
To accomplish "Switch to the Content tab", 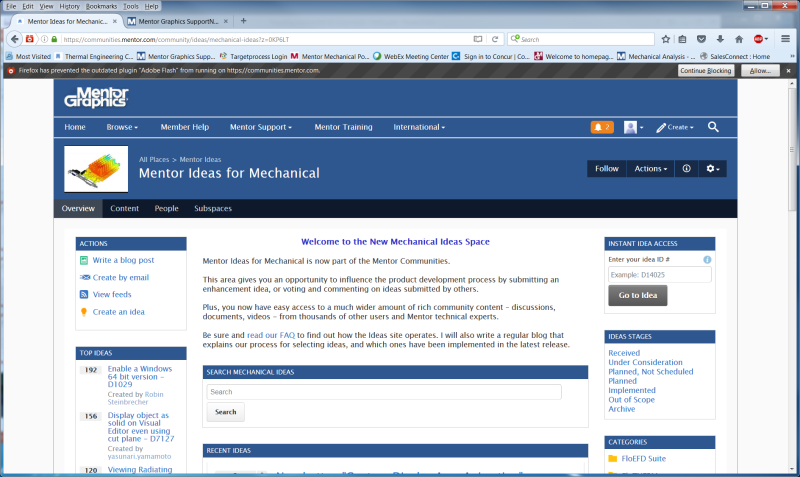I will (x=124, y=209).
